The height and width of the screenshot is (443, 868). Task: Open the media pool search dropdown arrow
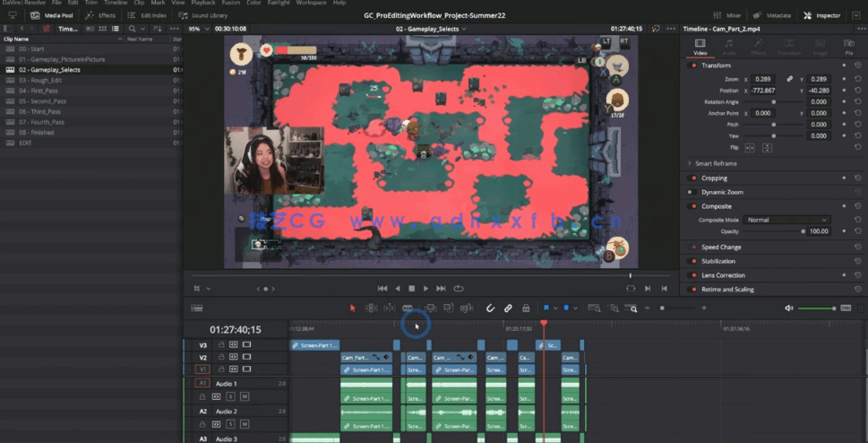click(142, 29)
